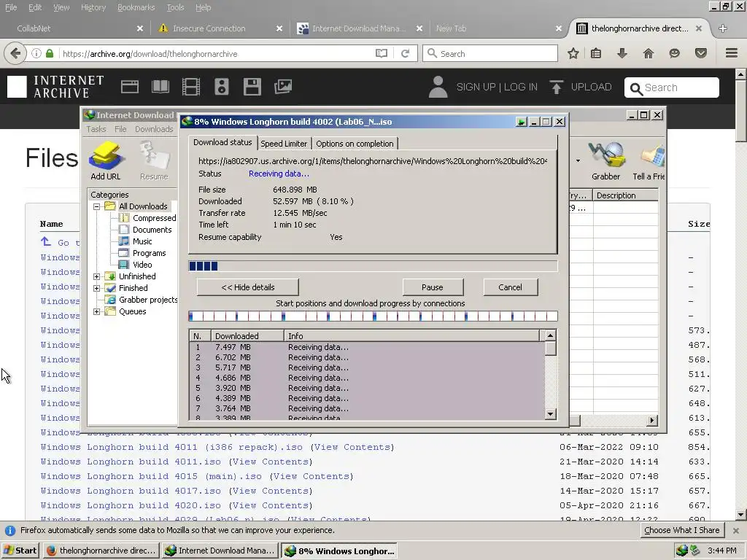Click scroll up arrow in connections list

point(550,335)
